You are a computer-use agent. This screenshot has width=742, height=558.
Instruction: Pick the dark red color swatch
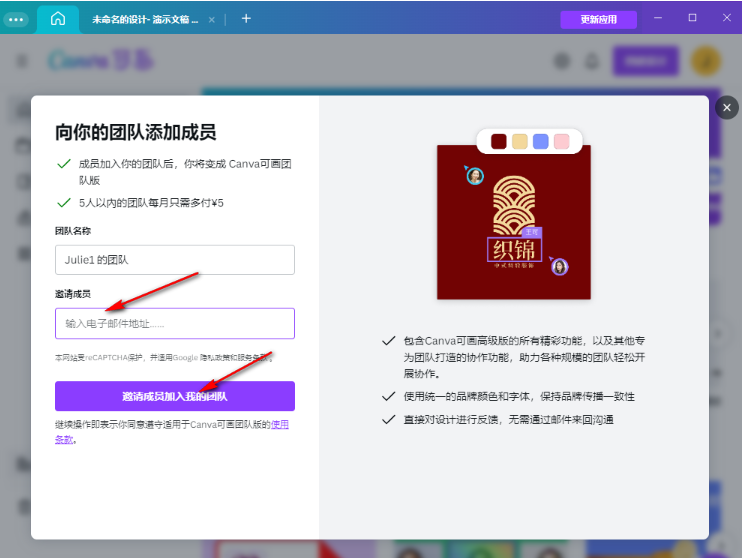click(x=499, y=142)
